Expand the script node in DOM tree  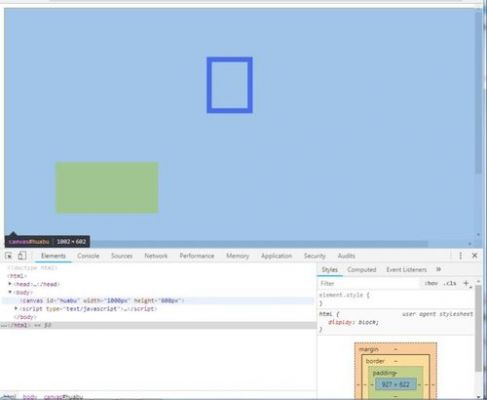16,308
